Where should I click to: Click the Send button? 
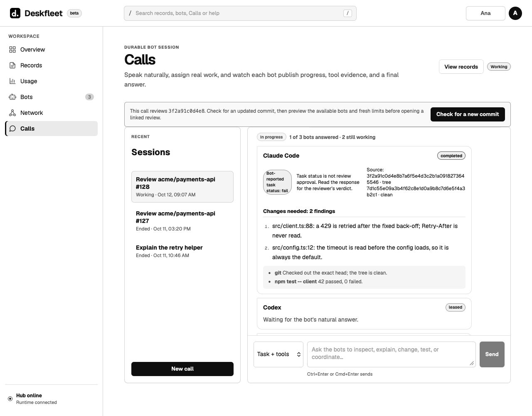pos(492,354)
